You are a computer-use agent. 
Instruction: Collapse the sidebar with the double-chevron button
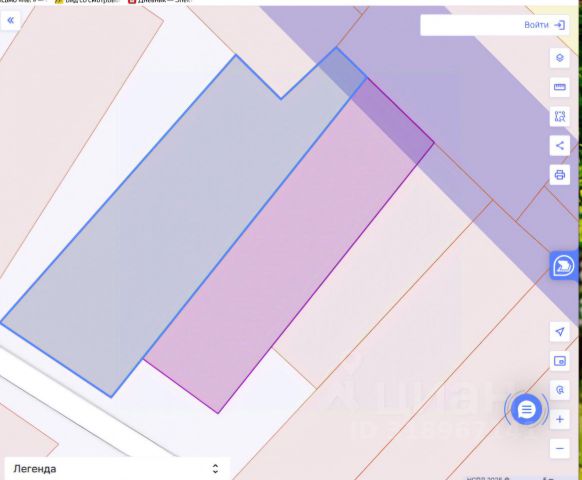click(10, 20)
